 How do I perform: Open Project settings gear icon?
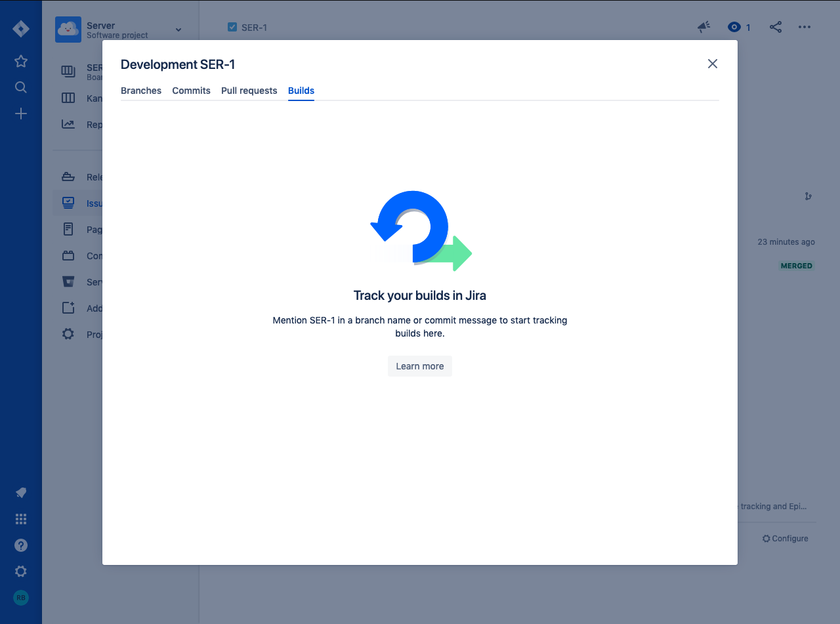point(68,334)
